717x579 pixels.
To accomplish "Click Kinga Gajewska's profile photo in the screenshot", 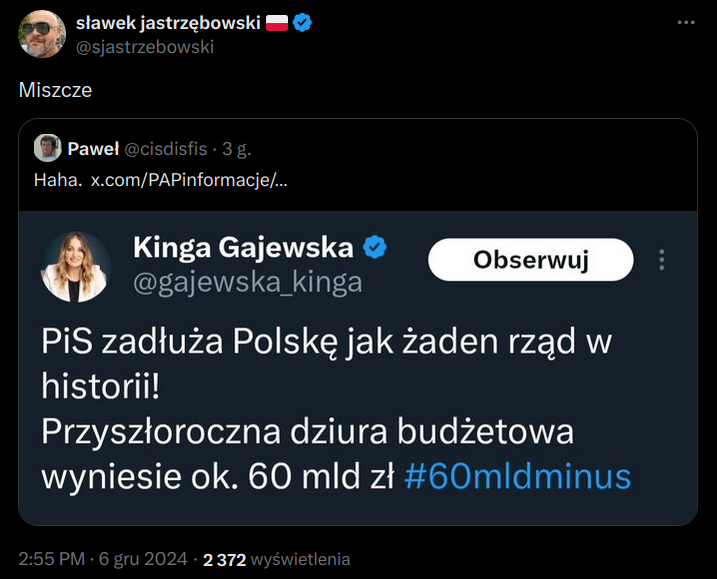I will click(x=74, y=266).
